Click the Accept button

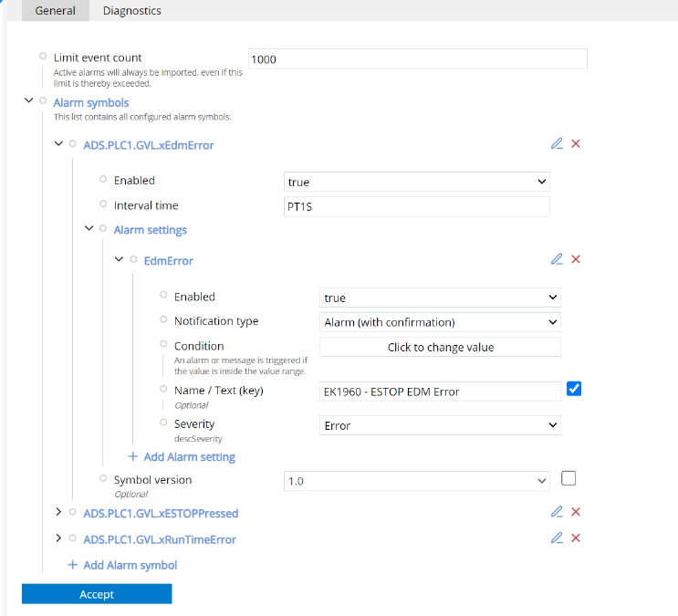[97, 594]
